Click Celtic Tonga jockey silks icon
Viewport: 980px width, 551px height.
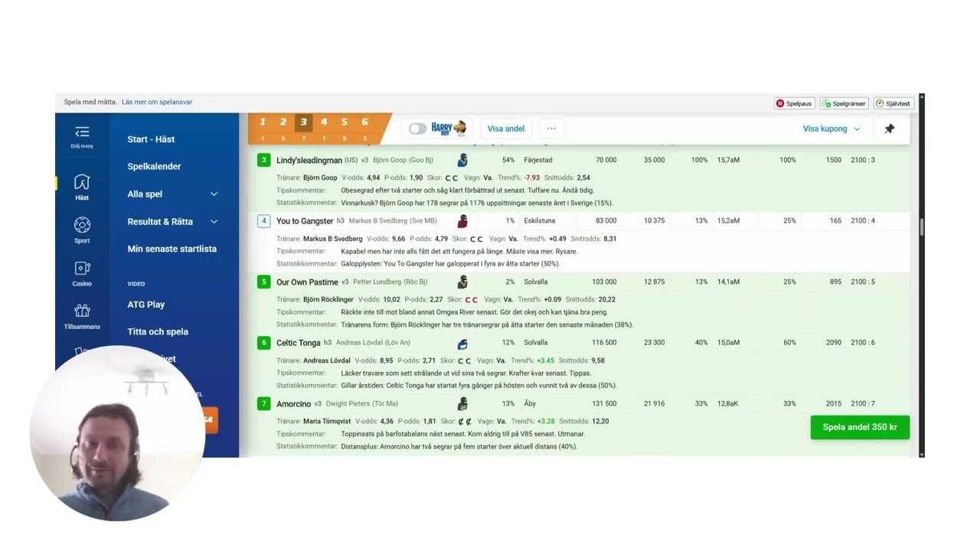click(x=462, y=343)
